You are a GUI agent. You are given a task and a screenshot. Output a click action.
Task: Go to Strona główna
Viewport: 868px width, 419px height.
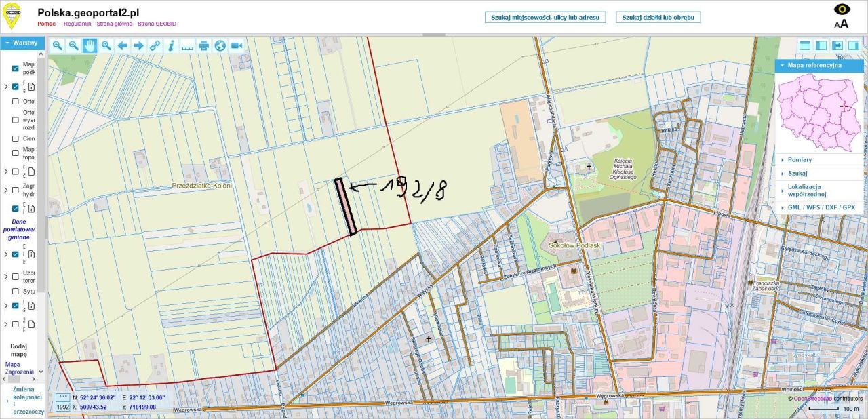115,24
